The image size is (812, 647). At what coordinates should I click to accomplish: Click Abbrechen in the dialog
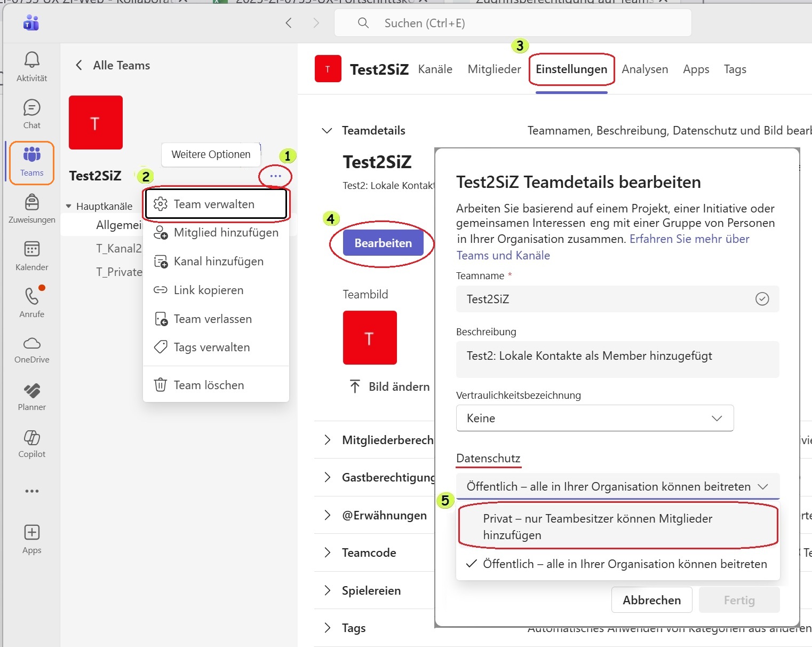pyautogui.click(x=651, y=600)
